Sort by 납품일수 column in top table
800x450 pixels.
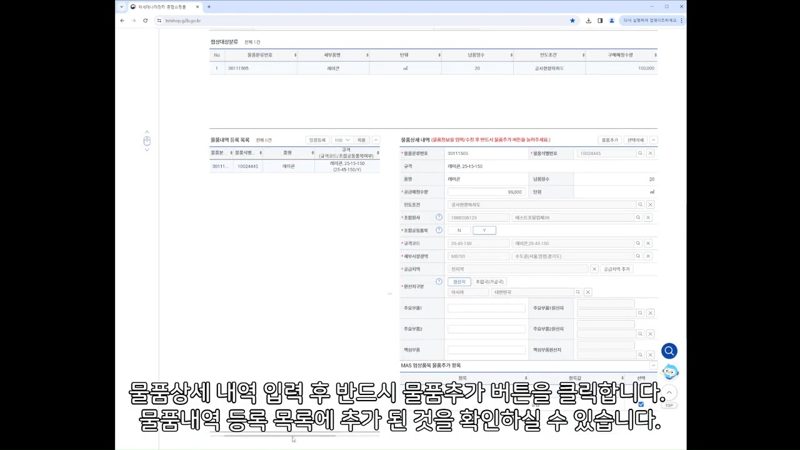click(x=511, y=55)
